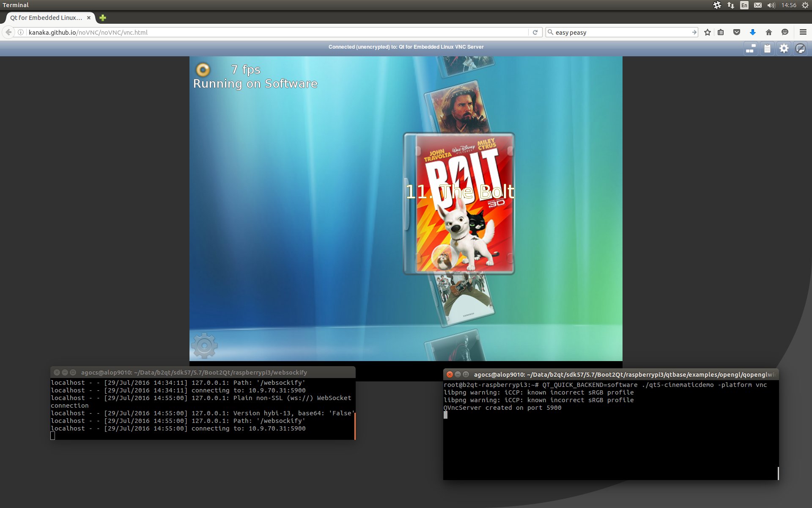Click the search go arrow
Screen dimensions: 812x508
point(694,32)
